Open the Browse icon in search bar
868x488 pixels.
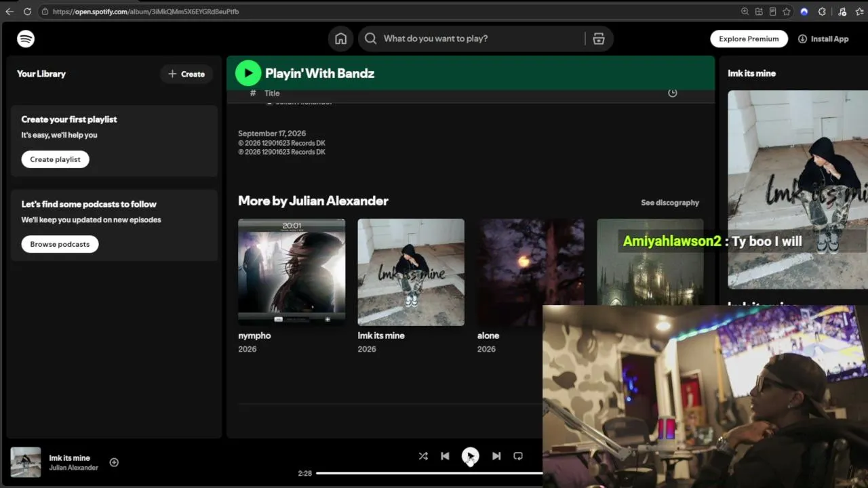coord(598,39)
